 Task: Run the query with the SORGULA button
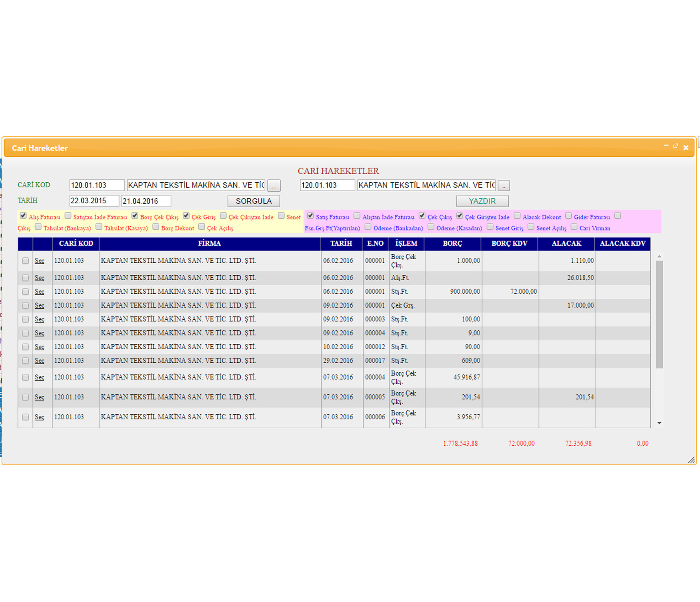coord(254,201)
